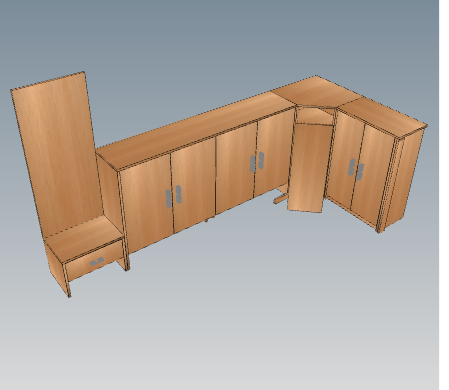The width and height of the screenshot is (449, 390).
Task: Click the handles on the right-wing cabinet doors
Action: (x=356, y=170)
